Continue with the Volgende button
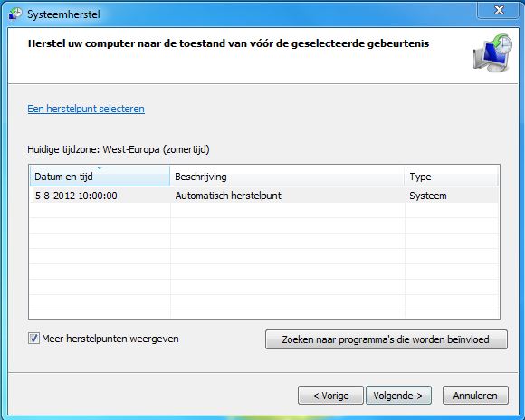The height and width of the screenshot is (420, 525). [x=398, y=396]
